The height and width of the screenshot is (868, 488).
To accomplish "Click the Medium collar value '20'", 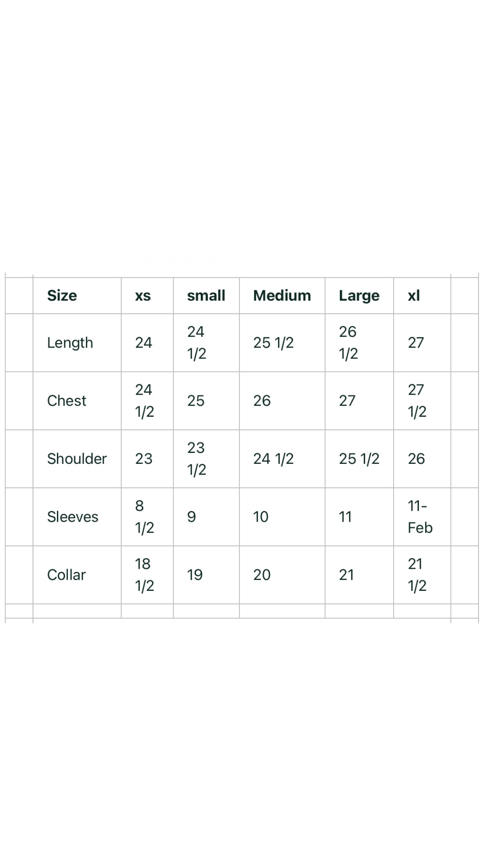I will click(262, 575).
